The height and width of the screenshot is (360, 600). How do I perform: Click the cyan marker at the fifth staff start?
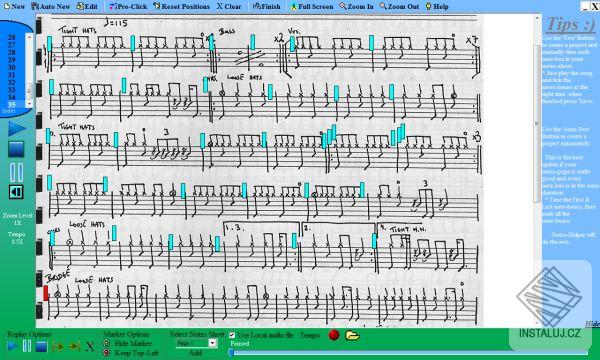[52, 238]
